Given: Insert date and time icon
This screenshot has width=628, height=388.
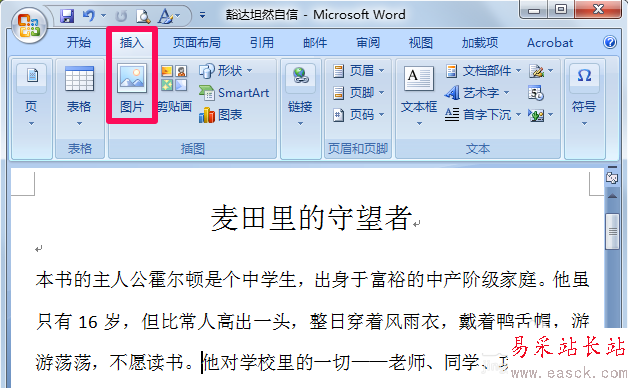Looking at the screenshot, I should coord(536,93).
